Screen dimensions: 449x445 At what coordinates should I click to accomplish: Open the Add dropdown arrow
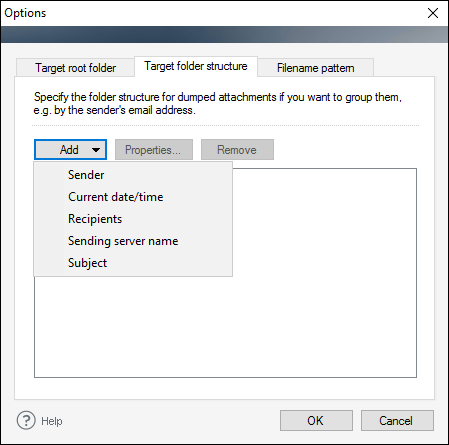click(x=96, y=150)
